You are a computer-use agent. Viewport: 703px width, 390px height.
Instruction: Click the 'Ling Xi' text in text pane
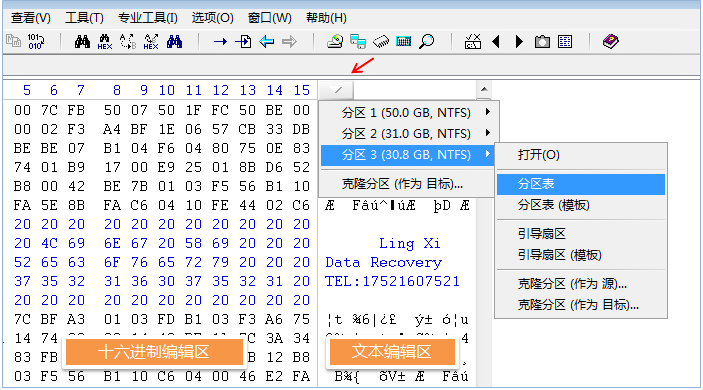pos(410,243)
